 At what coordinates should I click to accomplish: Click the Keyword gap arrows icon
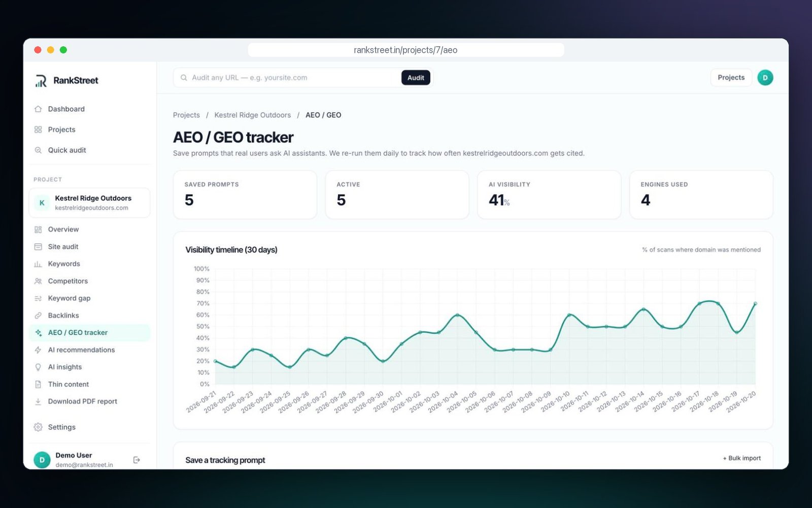pyautogui.click(x=38, y=298)
